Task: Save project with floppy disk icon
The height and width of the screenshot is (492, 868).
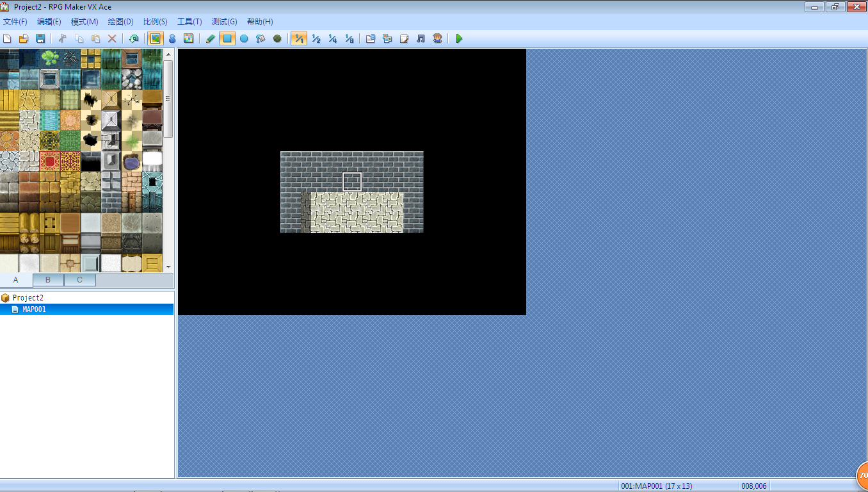Action: (x=40, y=38)
